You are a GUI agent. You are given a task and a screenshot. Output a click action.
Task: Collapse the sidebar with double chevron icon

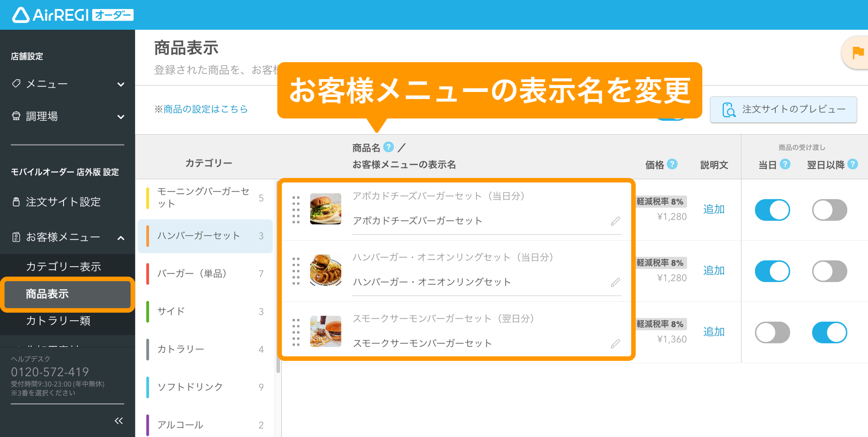tap(119, 421)
